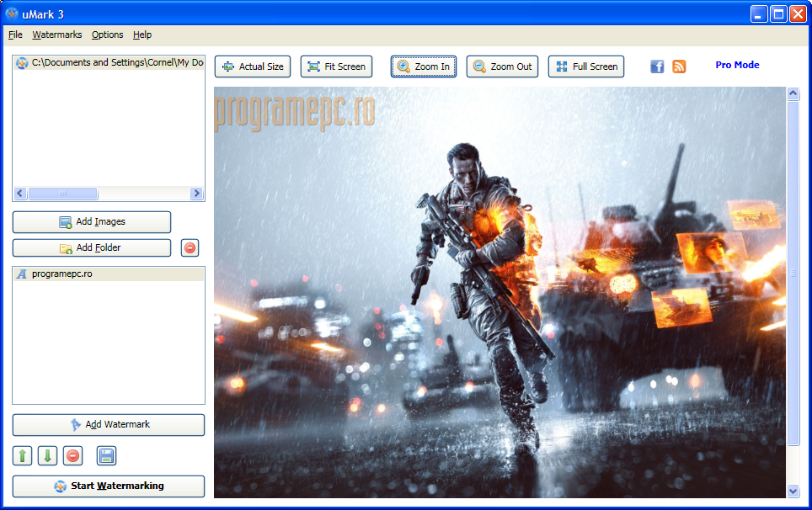812x510 pixels.
Task: Open the File menu
Action: tap(15, 35)
